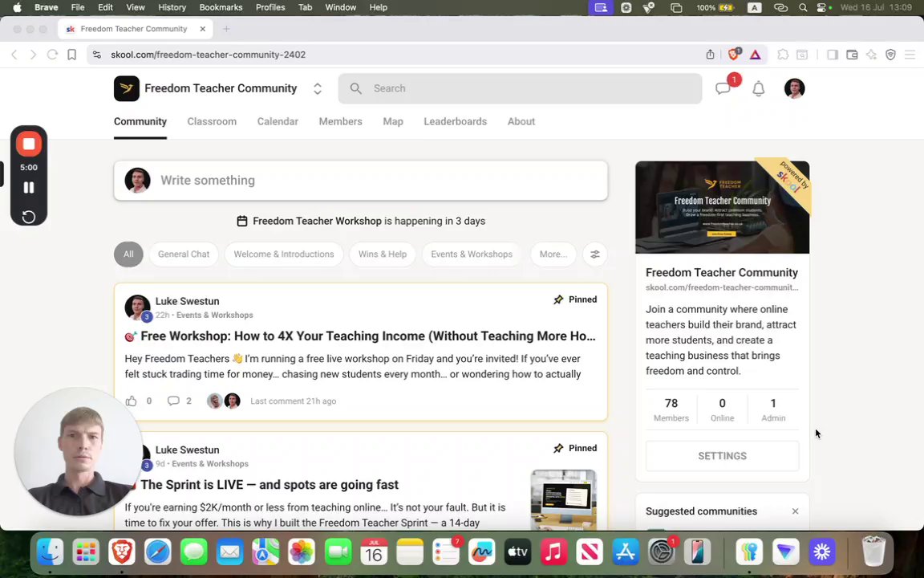Click the Freedom Teacher Community logo icon
Image resolution: width=924 pixels, height=578 pixels.
coord(127,88)
